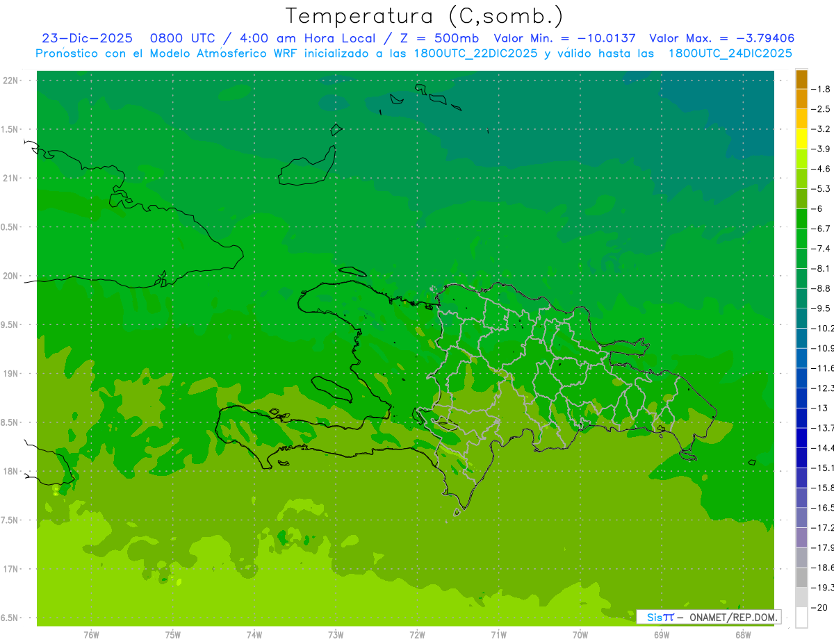Click the '17N' latitude label
The image size is (834, 644).
tap(10, 569)
